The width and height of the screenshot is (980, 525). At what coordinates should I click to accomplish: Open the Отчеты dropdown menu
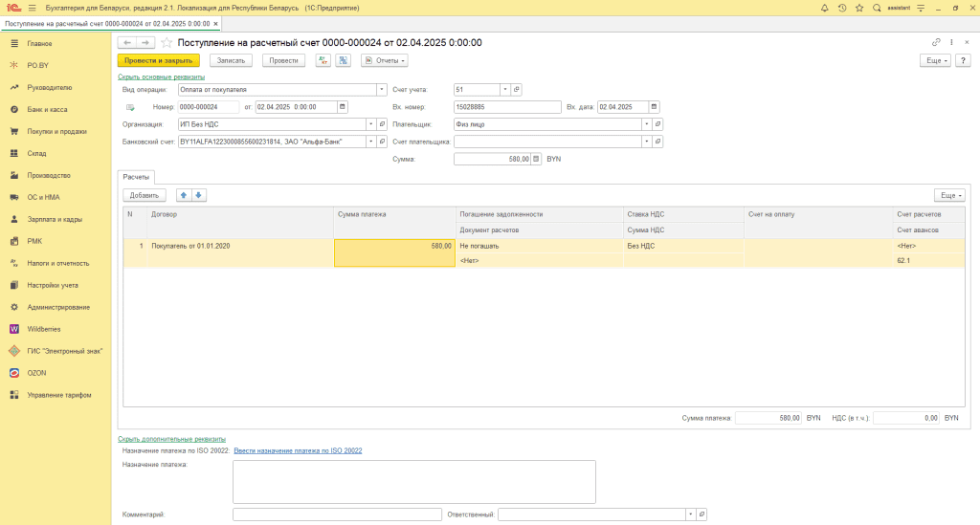pyautogui.click(x=385, y=60)
